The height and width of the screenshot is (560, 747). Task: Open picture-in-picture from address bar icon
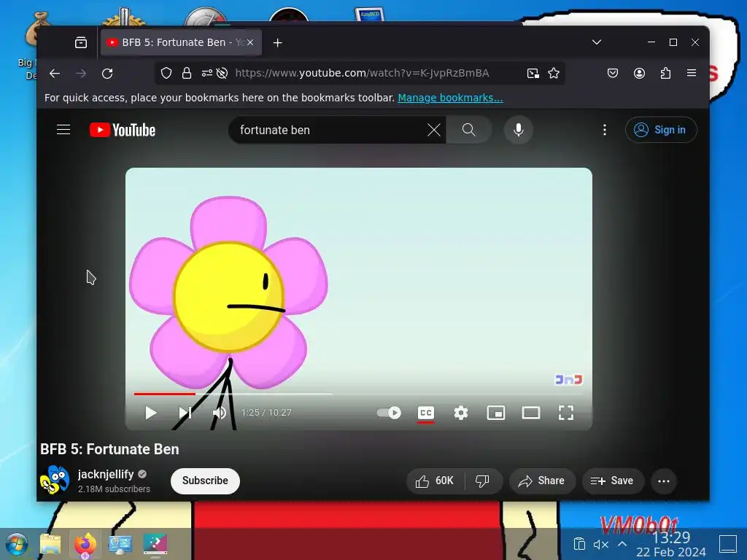(533, 73)
